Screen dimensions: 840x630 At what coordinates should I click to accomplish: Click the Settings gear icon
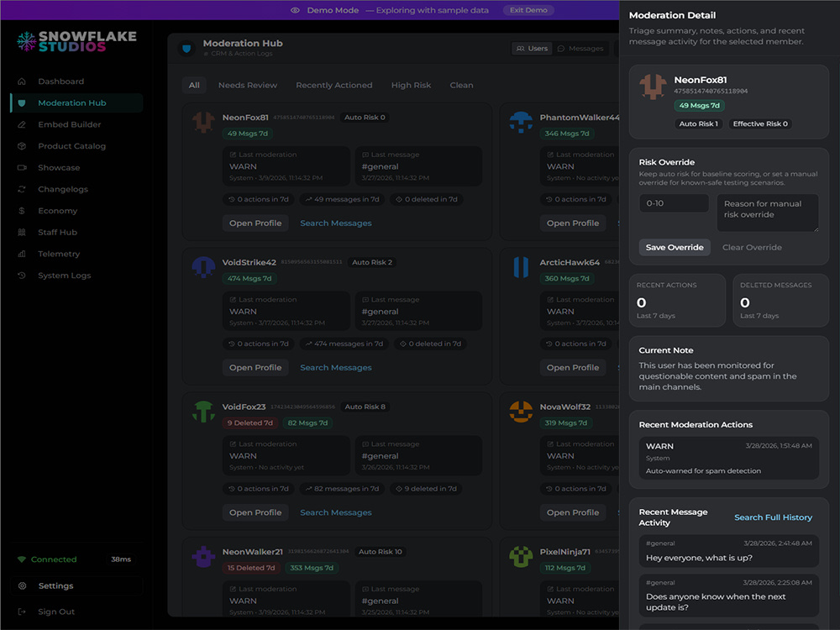(23, 585)
